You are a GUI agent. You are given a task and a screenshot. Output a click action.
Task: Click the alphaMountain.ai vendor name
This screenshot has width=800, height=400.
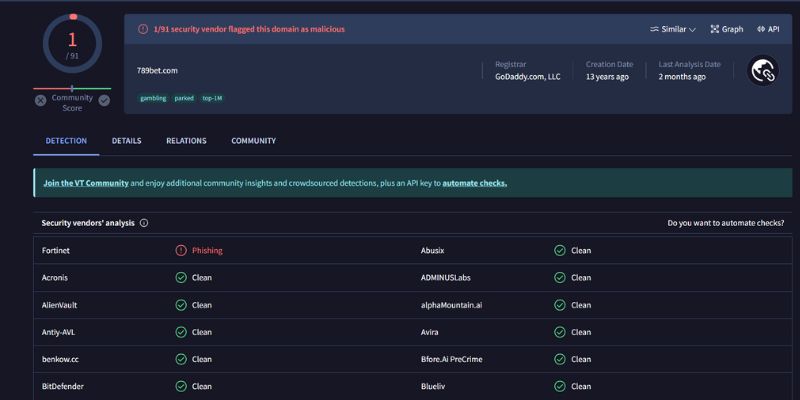(452, 305)
